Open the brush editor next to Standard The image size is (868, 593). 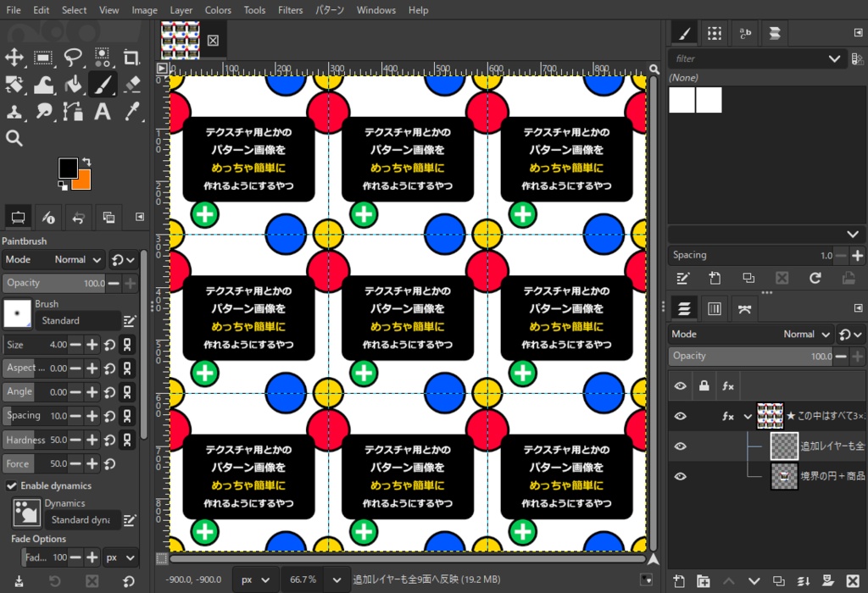[x=130, y=321]
